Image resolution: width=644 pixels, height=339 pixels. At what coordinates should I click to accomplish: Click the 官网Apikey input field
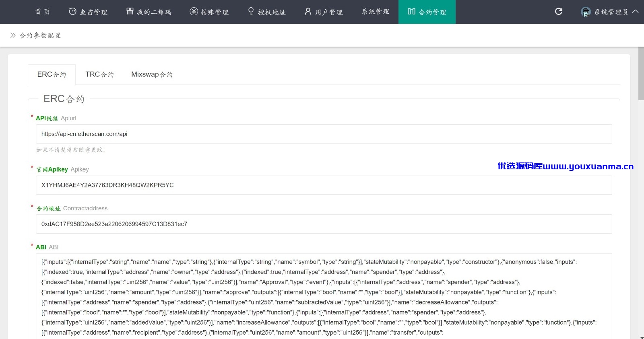(x=324, y=185)
